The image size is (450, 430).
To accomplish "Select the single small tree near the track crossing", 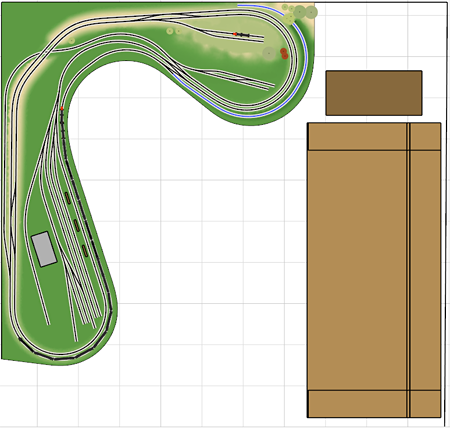I will pyautogui.click(x=72, y=41).
